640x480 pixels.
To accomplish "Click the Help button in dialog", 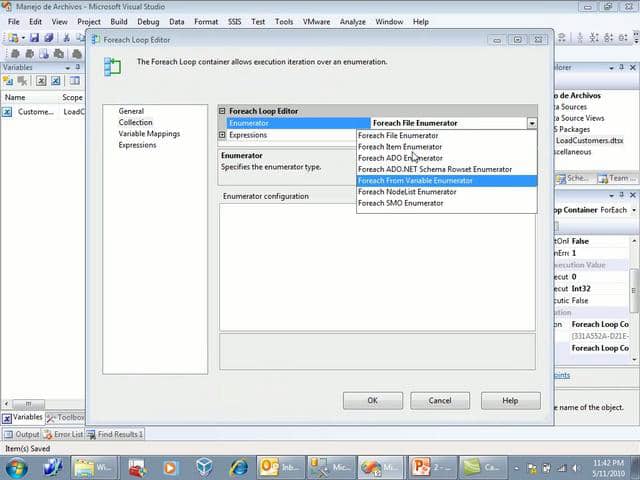I will pyautogui.click(x=510, y=401).
